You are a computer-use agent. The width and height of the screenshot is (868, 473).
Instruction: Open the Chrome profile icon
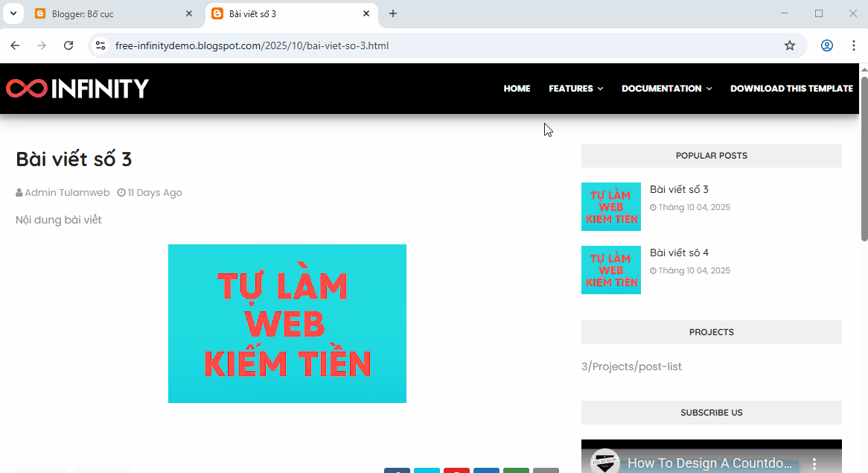tap(826, 45)
